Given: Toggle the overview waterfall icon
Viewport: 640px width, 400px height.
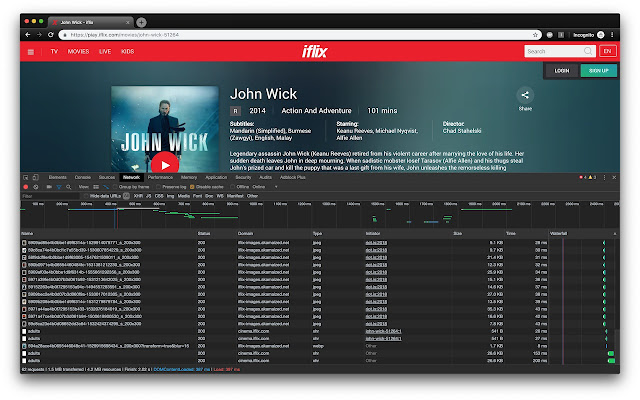Looking at the screenshot, I should click(106, 187).
